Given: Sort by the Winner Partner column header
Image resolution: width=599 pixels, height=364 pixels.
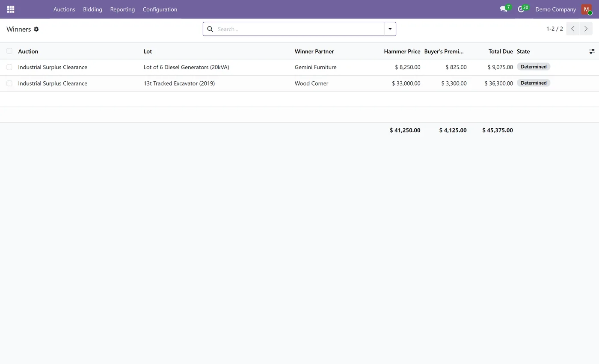Looking at the screenshot, I should coord(314,51).
